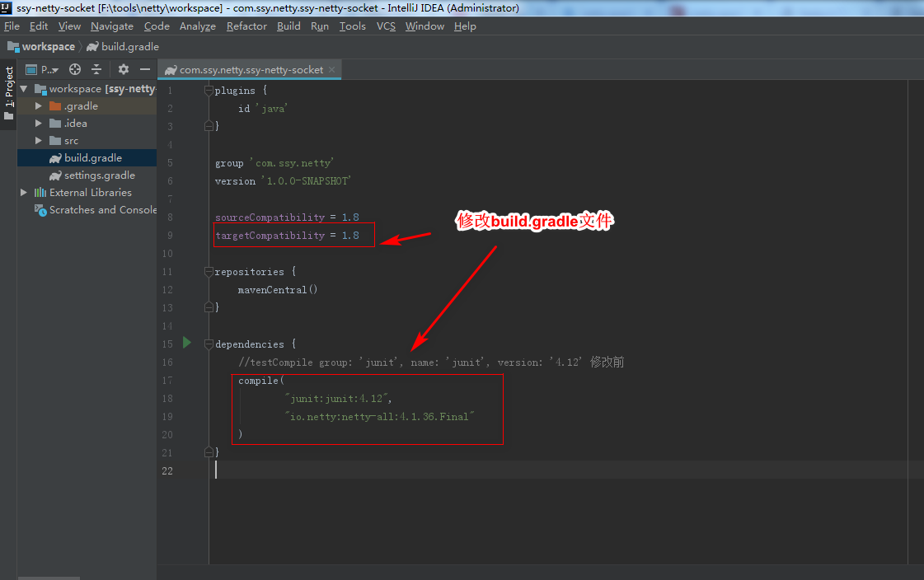Click line number 15 in gutter
Screen dimensions: 924x580
click(x=168, y=344)
